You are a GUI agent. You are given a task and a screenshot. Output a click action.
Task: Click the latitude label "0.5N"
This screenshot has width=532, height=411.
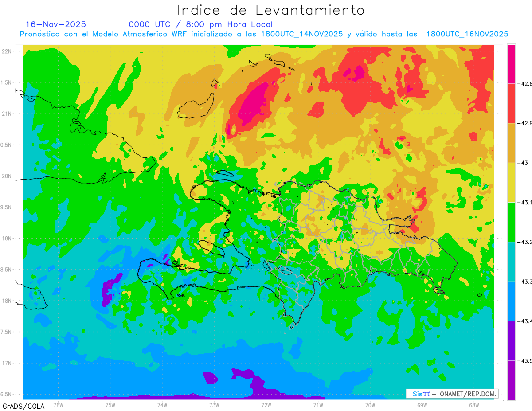point(7,145)
